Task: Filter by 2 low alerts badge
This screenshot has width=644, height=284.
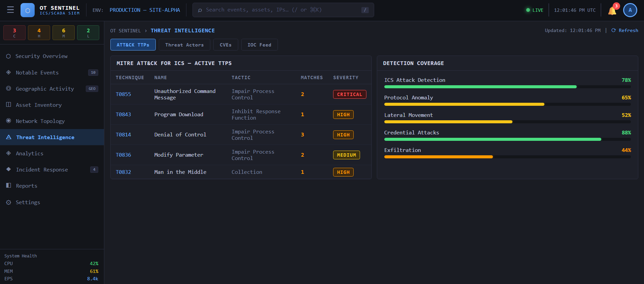Action: pyautogui.click(x=88, y=33)
